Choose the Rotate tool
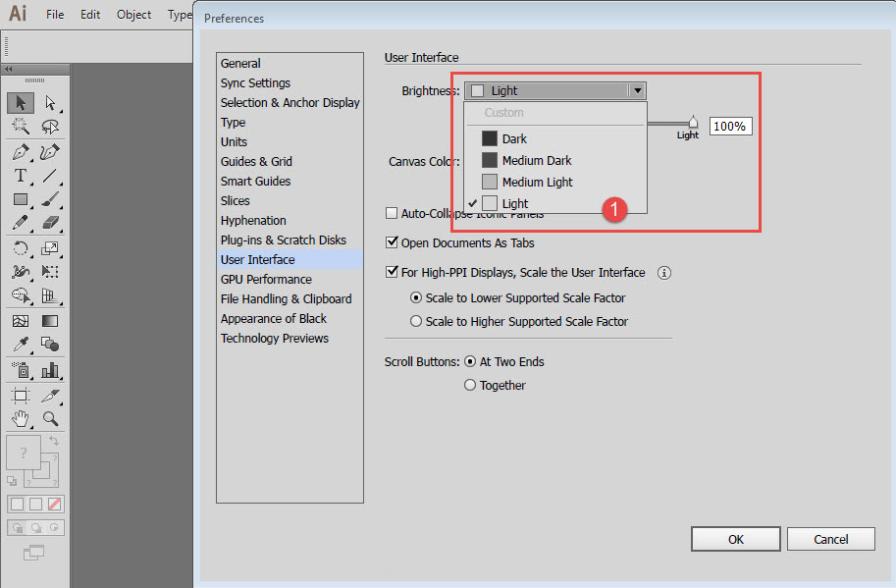Screen dimensions: 896x588 (x=21, y=248)
